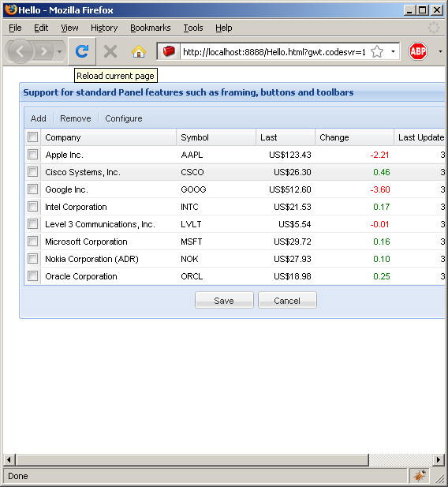The width and height of the screenshot is (448, 487).
Task: Click the window resize grip icon
Action: click(439, 478)
